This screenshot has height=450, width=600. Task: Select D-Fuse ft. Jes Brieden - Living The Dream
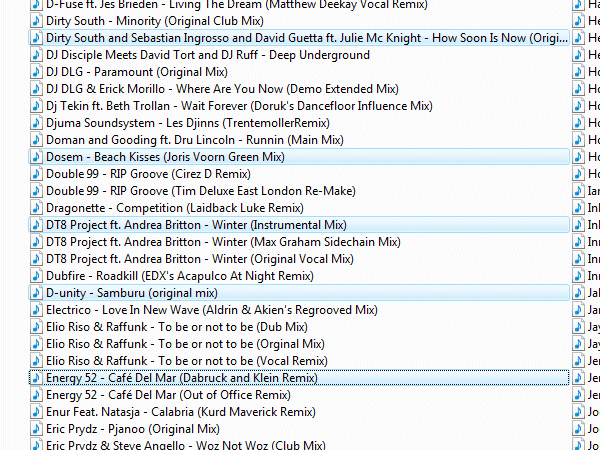237,5
